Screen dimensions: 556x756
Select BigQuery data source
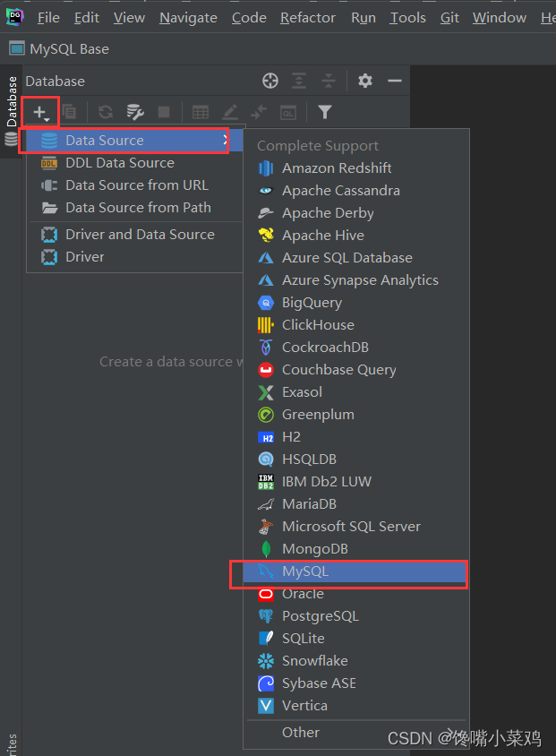pyautogui.click(x=356, y=303)
